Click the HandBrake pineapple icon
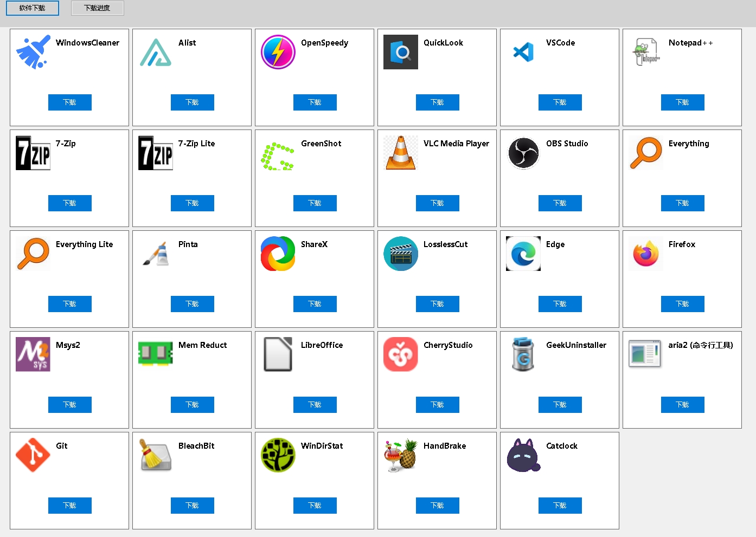This screenshot has width=756, height=537. click(x=401, y=455)
